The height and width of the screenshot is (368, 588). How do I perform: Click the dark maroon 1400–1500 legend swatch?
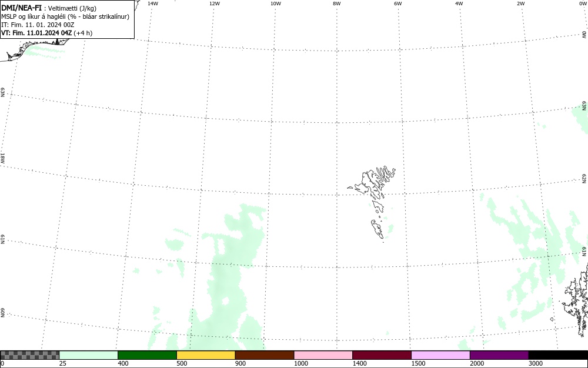click(x=382, y=355)
